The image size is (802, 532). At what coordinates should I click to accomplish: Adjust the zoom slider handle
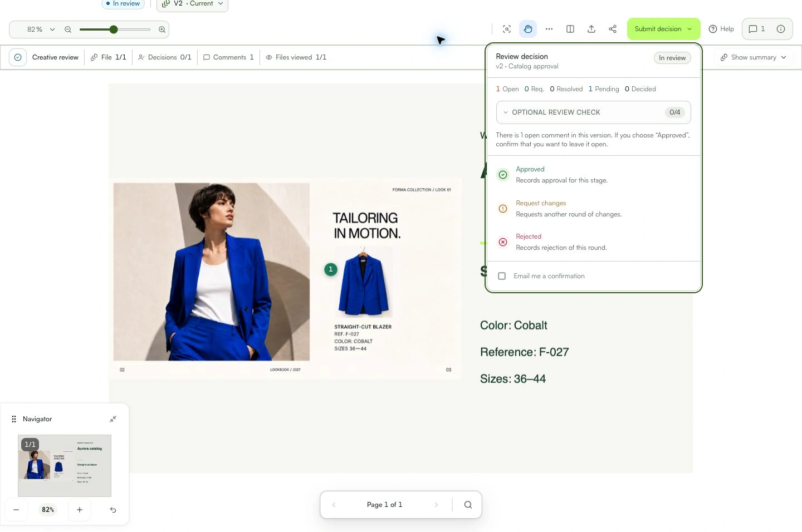tap(114, 29)
